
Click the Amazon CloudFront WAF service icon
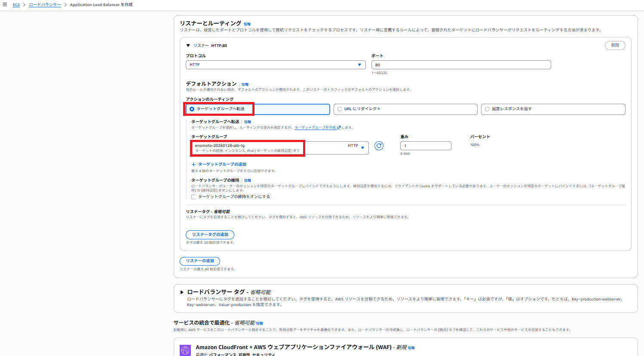pos(185,350)
